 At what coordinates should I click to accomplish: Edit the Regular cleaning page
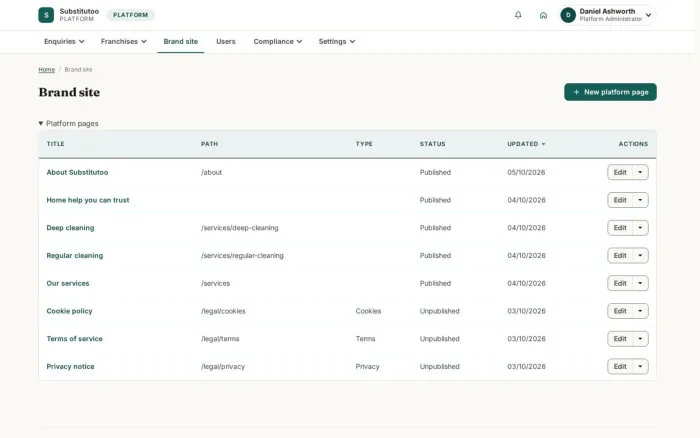click(x=620, y=255)
